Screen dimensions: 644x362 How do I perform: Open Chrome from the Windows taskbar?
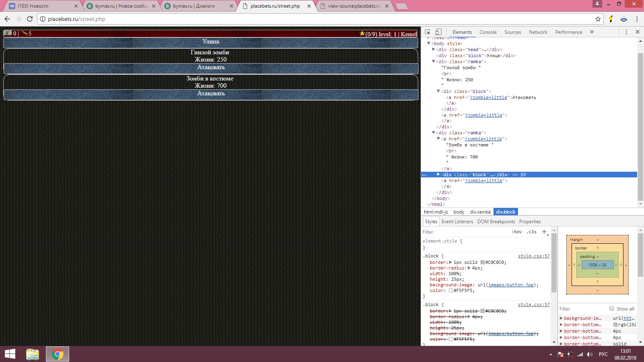pyautogui.click(x=57, y=354)
